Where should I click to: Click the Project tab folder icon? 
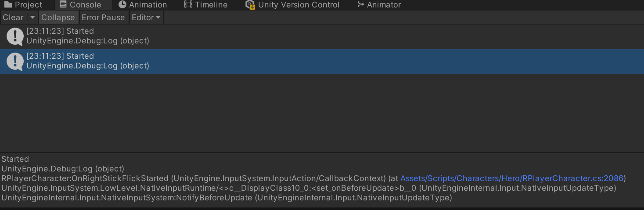tap(8, 5)
